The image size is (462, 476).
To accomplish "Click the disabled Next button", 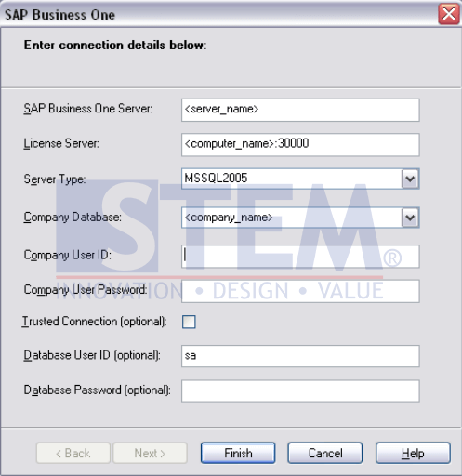I will click(x=150, y=453).
